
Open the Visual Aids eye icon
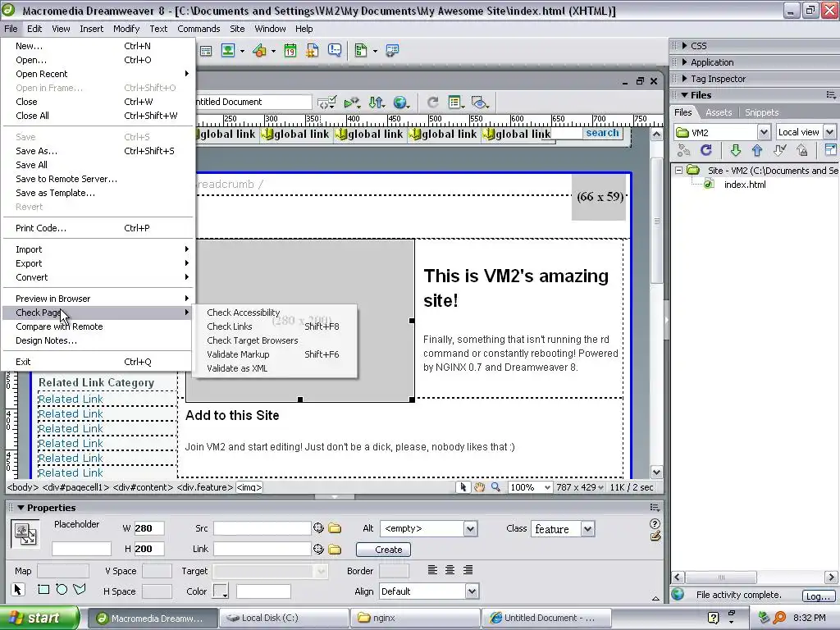click(x=480, y=103)
